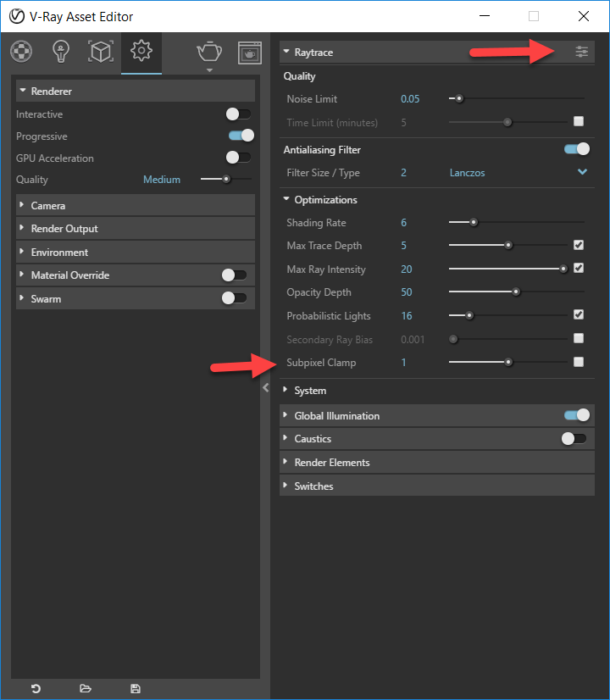Image resolution: width=610 pixels, height=700 pixels.
Task: Click the Raytrace advanced settings sliders icon
Action: click(x=581, y=52)
